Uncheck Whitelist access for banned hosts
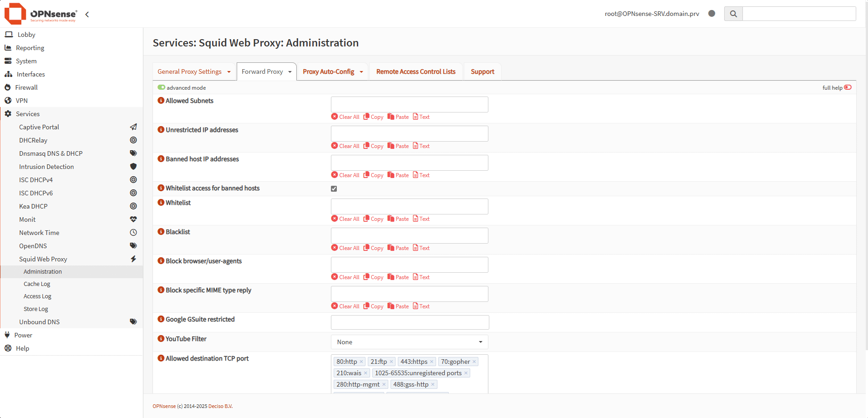The height and width of the screenshot is (418, 868). pyautogui.click(x=334, y=189)
